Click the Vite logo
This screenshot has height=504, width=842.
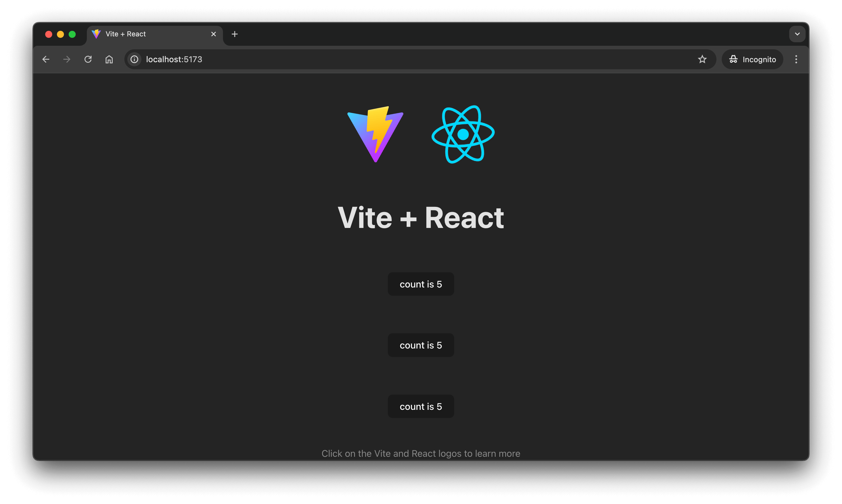click(375, 134)
